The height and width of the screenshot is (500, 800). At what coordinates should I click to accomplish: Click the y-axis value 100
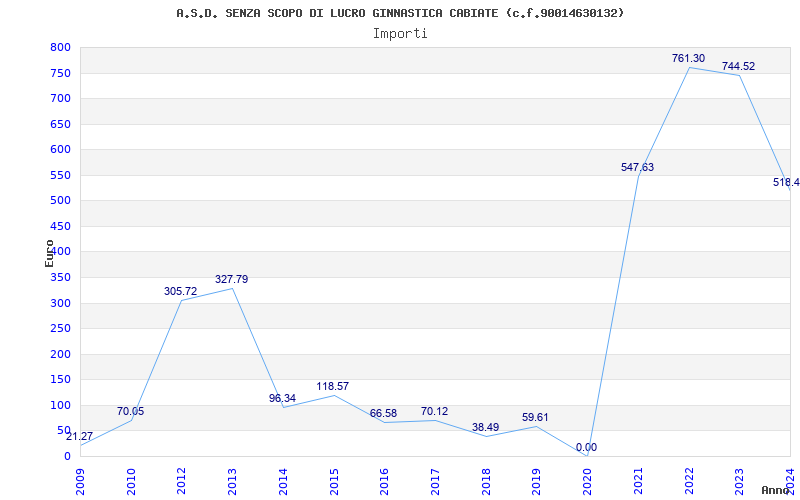pyautogui.click(x=60, y=406)
